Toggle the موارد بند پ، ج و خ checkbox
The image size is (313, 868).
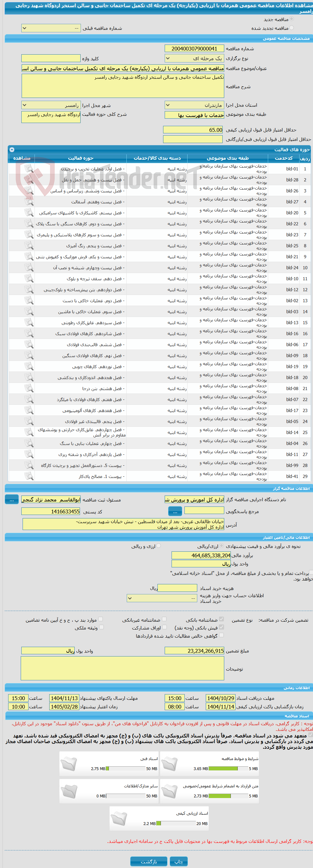tap(100, 619)
